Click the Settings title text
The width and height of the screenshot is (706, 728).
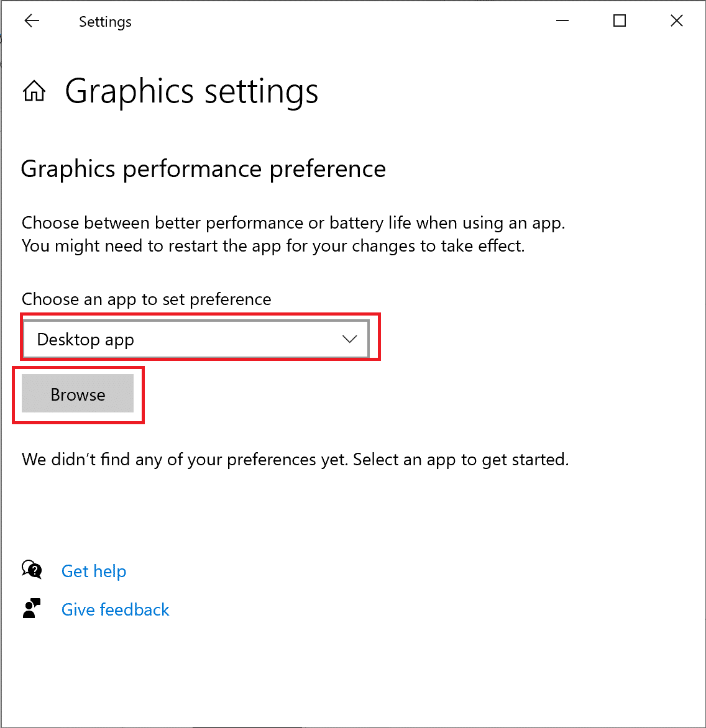104,22
